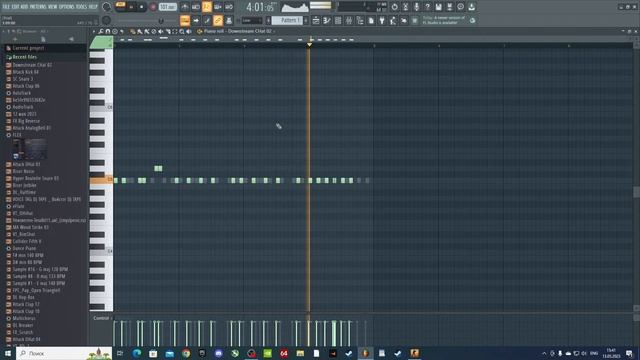Open the Mixer via toolbar icon
Screen dimensions: 640x360
pos(349,20)
